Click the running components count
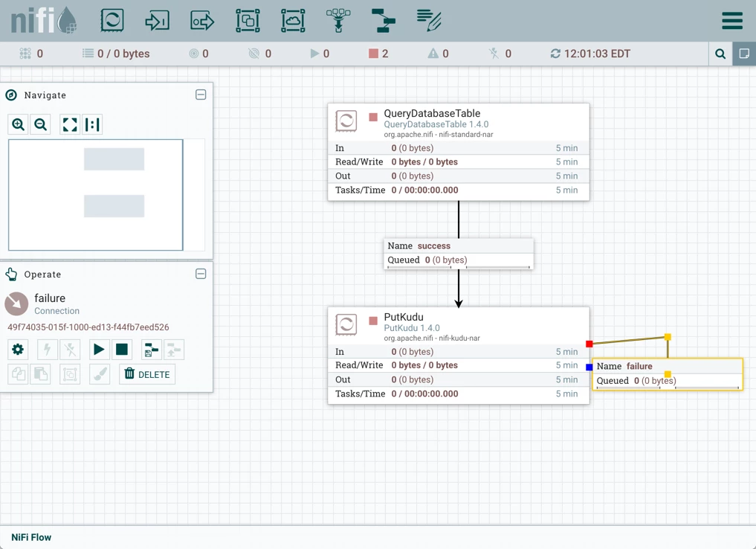This screenshot has height=549, width=756. (320, 54)
